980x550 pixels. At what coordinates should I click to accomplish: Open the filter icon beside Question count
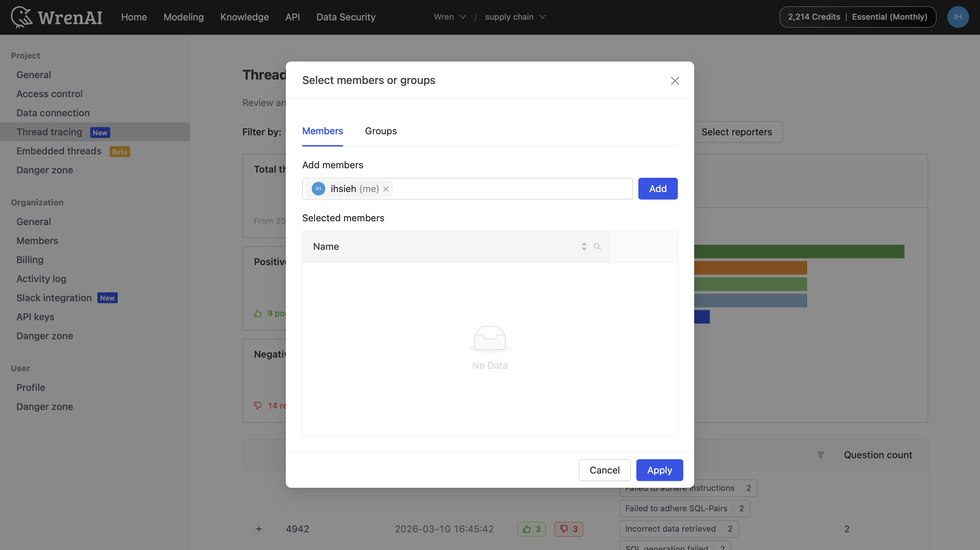pyautogui.click(x=821, y=454)
